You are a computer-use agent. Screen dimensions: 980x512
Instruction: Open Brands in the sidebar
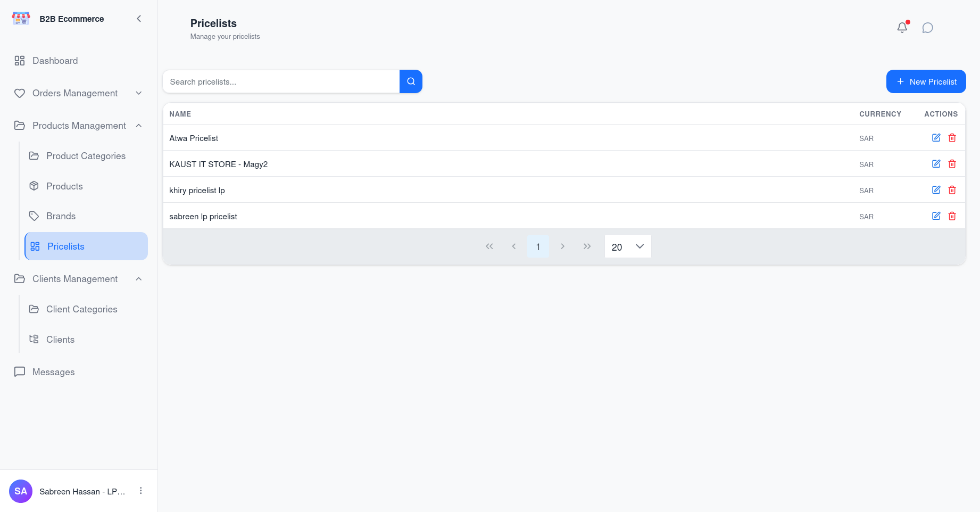[x=86, y=216]
